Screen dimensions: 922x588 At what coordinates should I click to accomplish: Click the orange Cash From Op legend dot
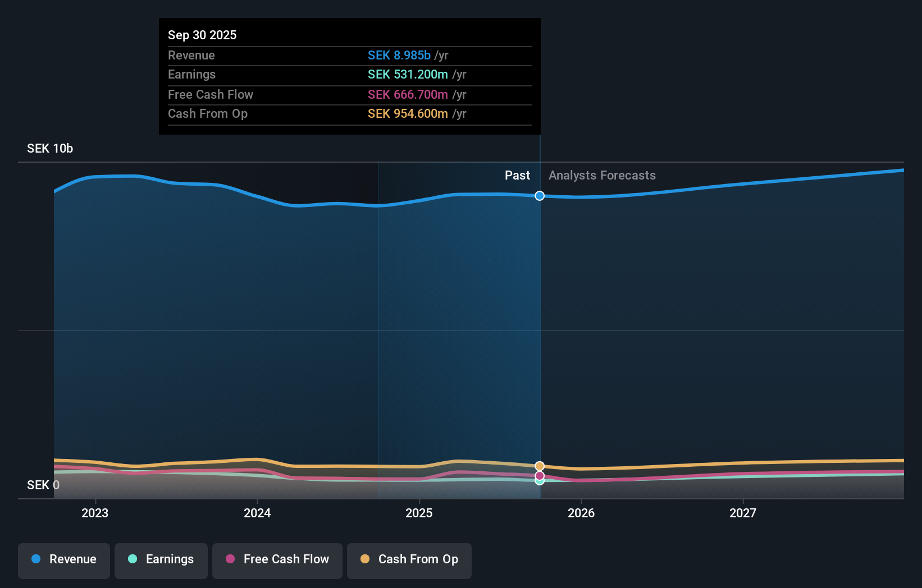pyautogui.click(x=365, y=559)
